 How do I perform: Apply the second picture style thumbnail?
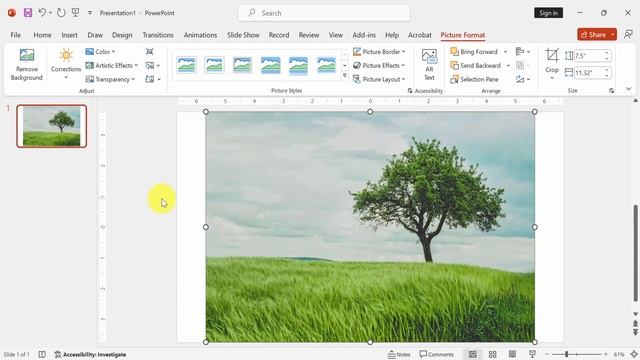pos(214,65)
